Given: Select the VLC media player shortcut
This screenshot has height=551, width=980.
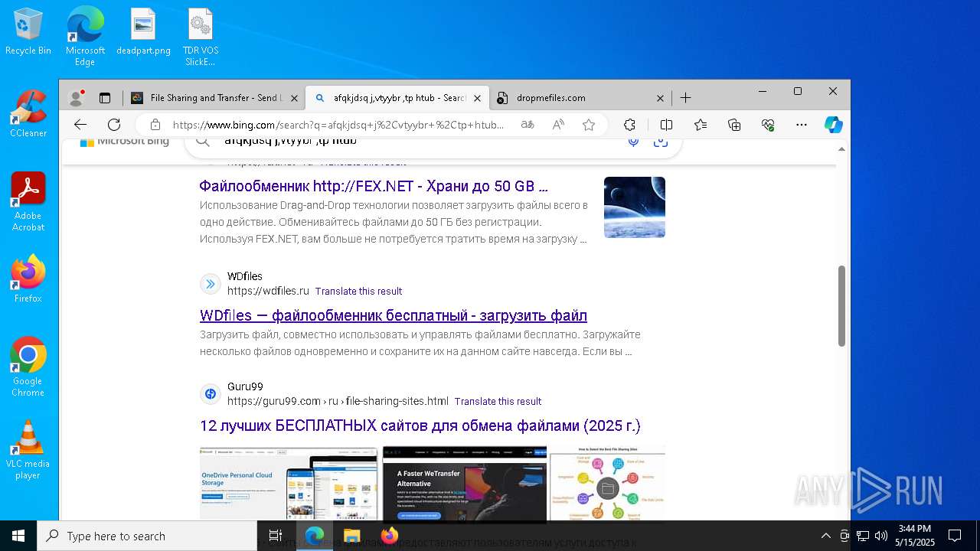Looking at the screenshot, I should pyautogui.click(x=28, y=450).
